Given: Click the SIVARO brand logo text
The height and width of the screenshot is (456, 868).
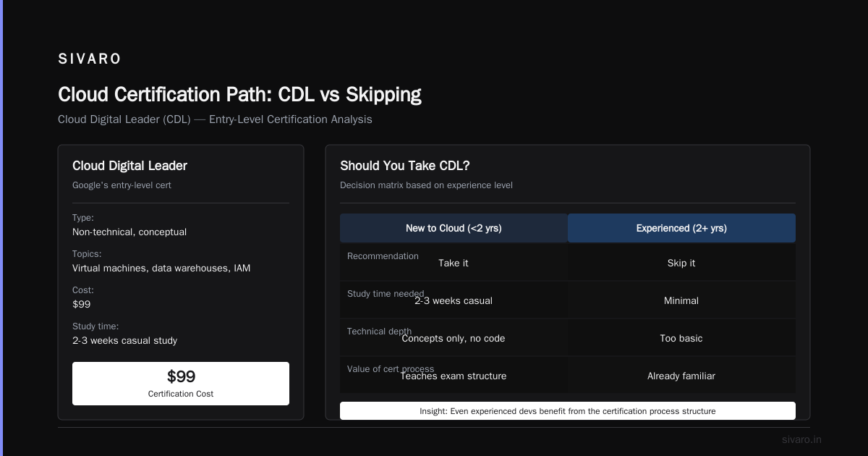Looking at the screenshot, I should (x=90, y=59).
